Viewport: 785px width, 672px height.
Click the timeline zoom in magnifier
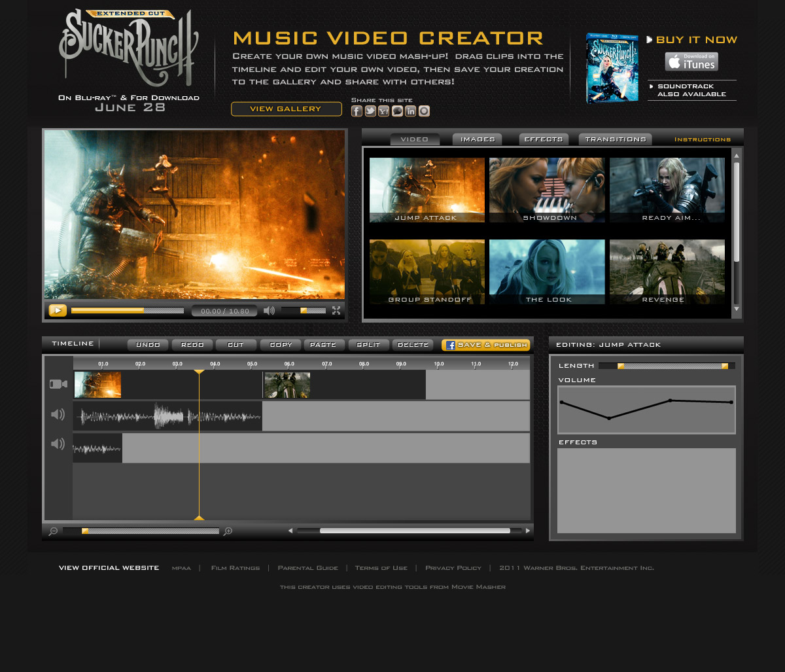[228, 531]
